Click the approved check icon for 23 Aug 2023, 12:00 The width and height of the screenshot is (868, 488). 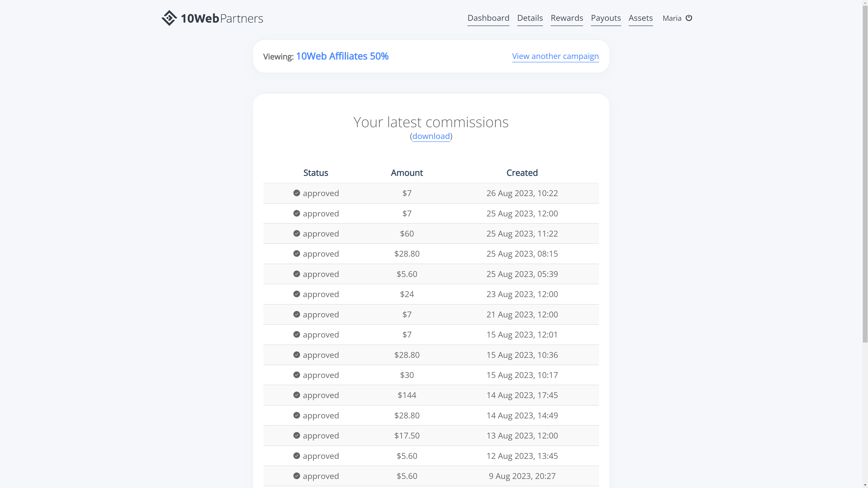click(297, 294)
